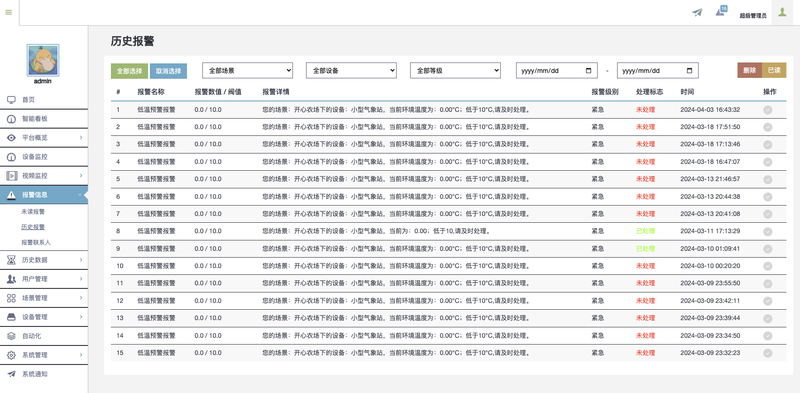Viewport: 800px width, 393px height.
Task: Open calendar picker of end date
Action: 690,70
